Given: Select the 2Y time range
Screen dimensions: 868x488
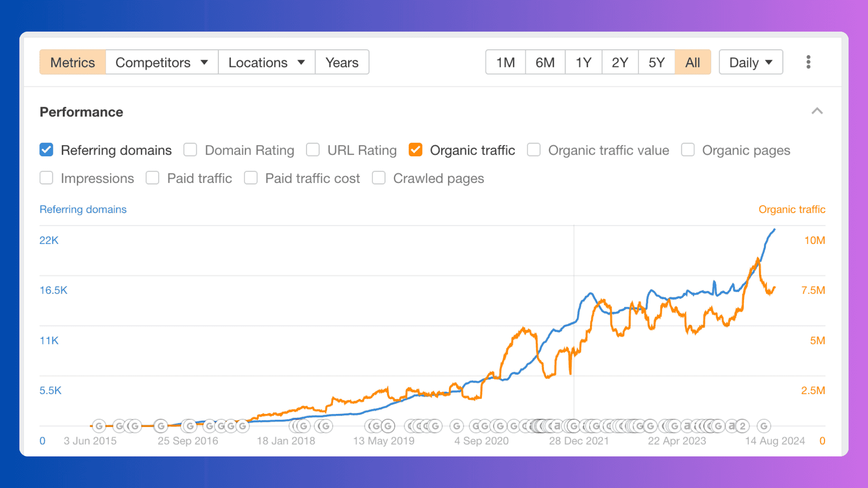Looking at the screenshot, I should click(620, 62).
